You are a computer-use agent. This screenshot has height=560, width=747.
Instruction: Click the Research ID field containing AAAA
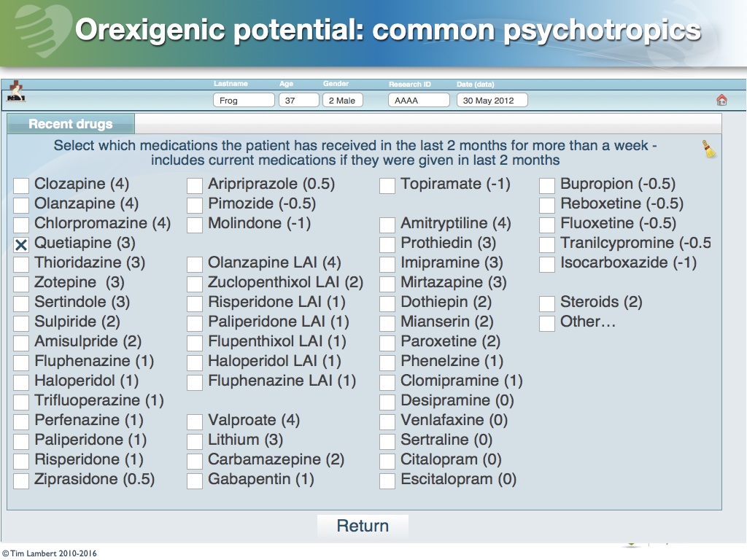coord(419,100)
